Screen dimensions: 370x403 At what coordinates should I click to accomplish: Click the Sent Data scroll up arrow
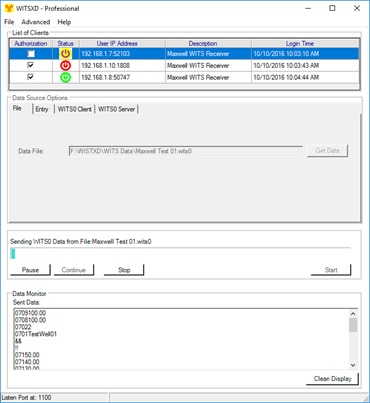(x=353, y=314)
